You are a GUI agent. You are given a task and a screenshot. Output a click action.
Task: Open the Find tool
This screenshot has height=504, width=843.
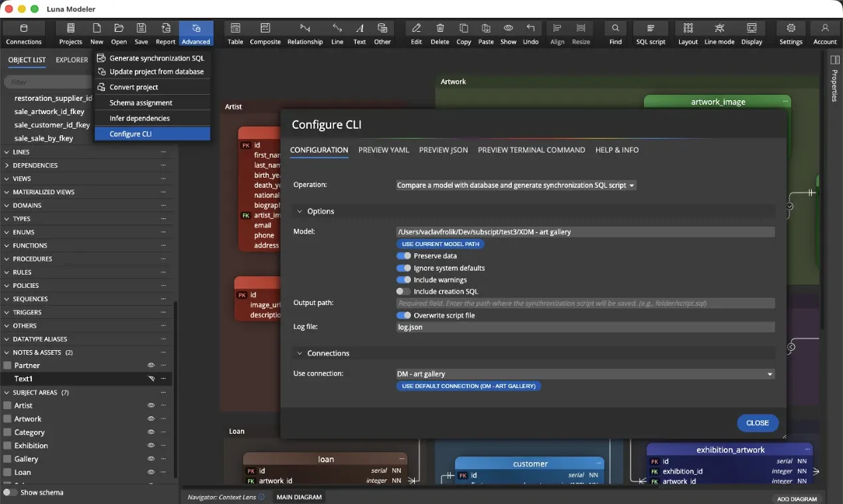pyautogui.click(x=615, y=34)
